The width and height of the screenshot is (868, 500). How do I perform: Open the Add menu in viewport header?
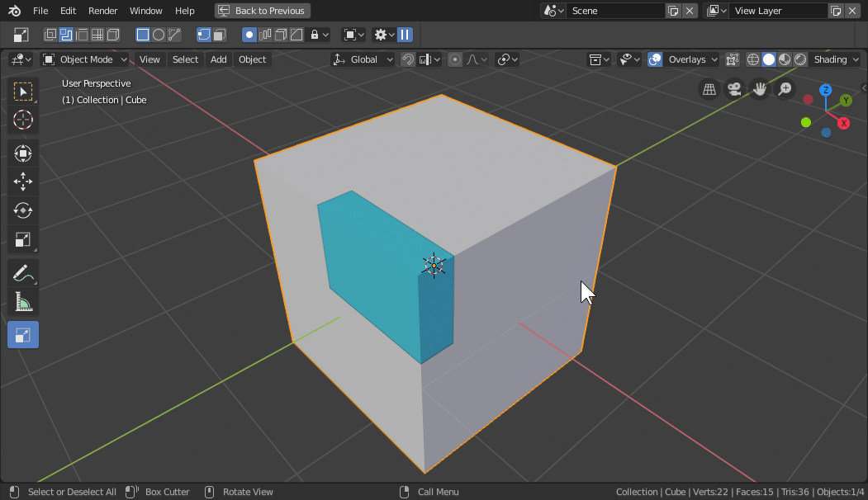click(x=218, y=59)
